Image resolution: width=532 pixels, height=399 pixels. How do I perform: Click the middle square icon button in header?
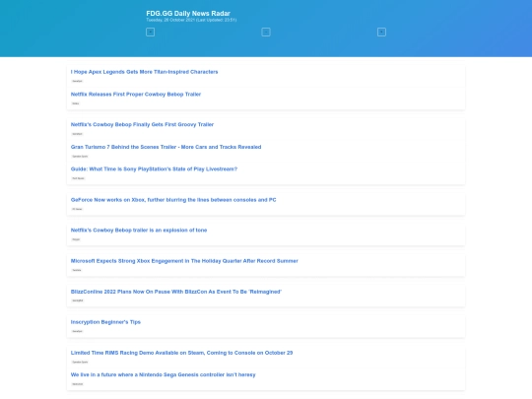pyautogui.click(x=266, y=33)
